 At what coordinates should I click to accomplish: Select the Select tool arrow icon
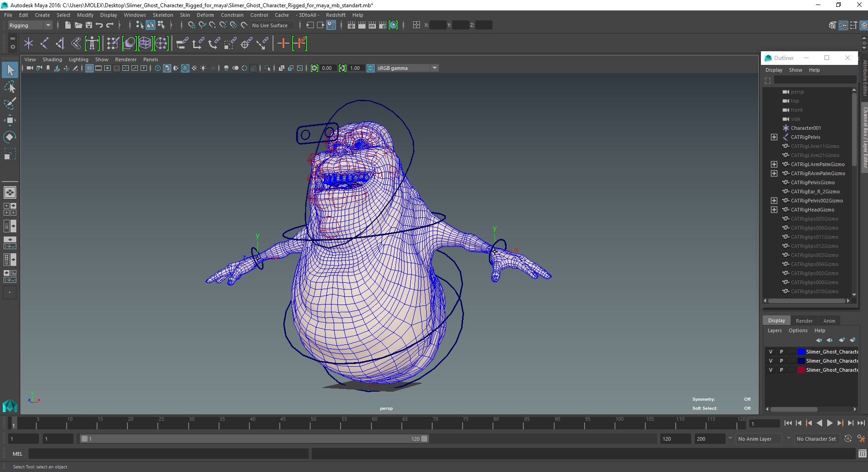coord(10,70)
